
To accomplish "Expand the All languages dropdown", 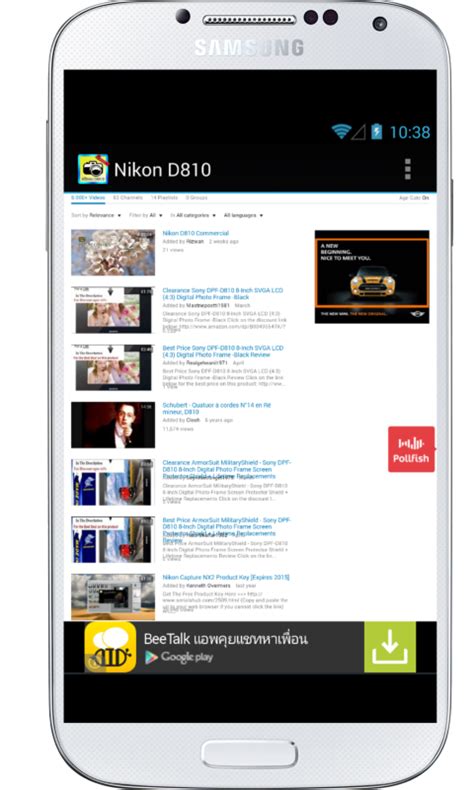I will coord(243,215).
